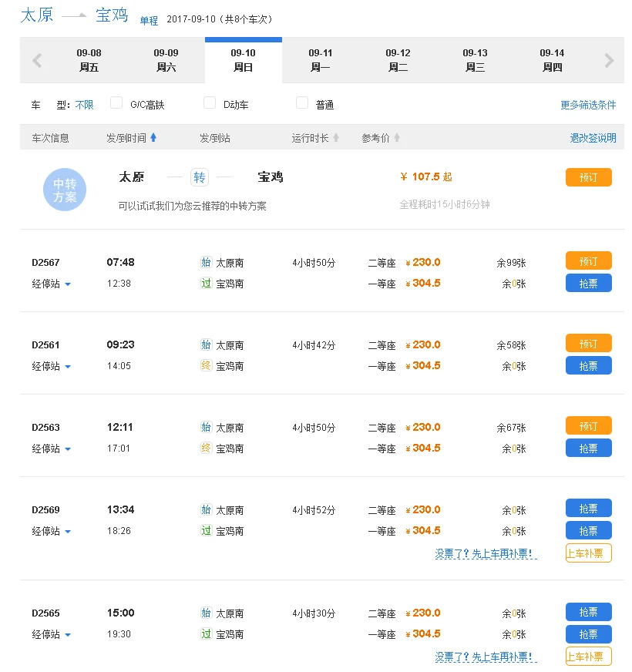Click the previous dates left arrow
632x672 pixels.
[37, 60]
